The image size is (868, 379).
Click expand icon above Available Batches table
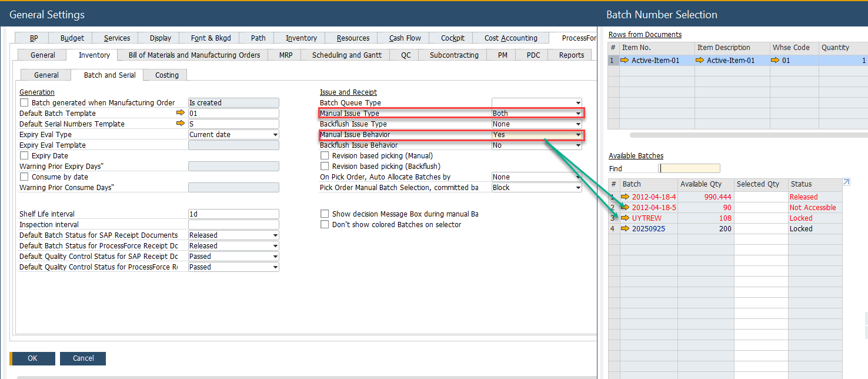pos(846,182)
